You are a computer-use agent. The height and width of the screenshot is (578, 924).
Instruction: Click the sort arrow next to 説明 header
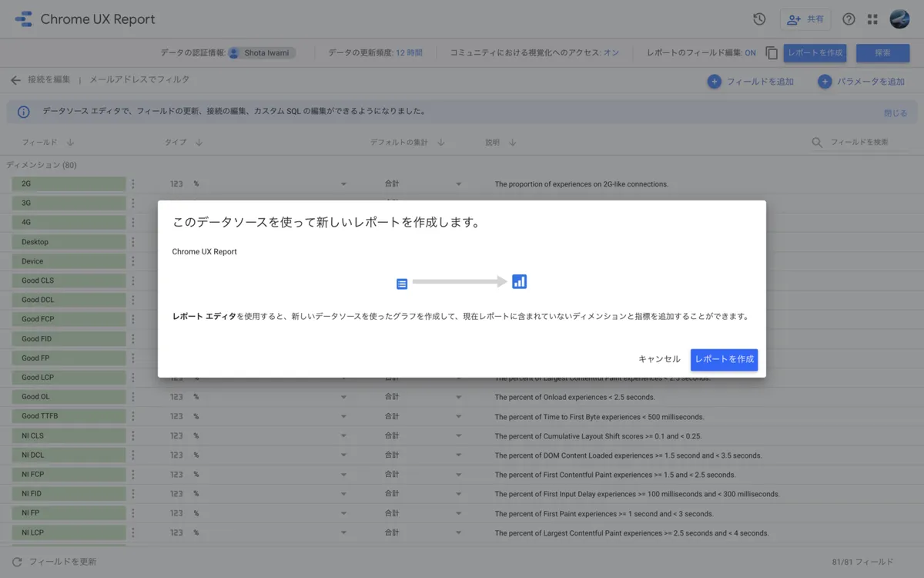(x=512, y=143)
